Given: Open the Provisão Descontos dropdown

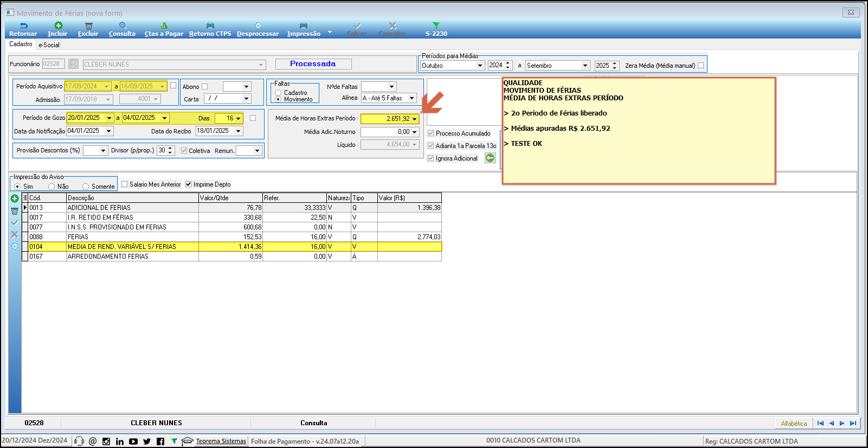Looking at the screenshot, I should 103,151.
